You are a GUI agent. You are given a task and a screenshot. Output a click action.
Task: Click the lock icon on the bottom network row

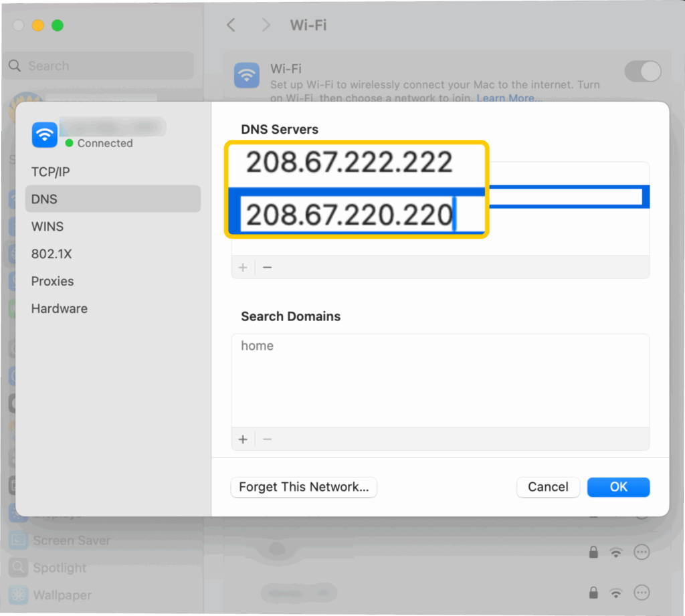click(593, 593)
